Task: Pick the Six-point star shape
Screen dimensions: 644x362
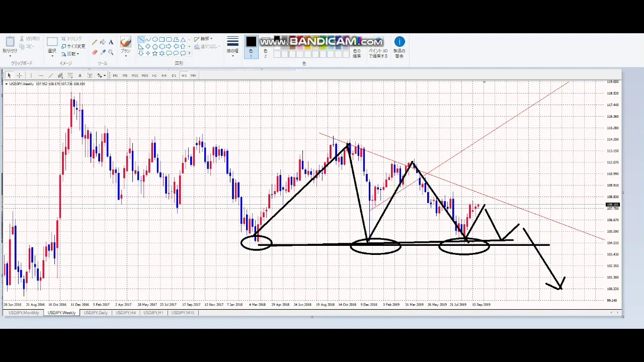Action: click(162, 53)
